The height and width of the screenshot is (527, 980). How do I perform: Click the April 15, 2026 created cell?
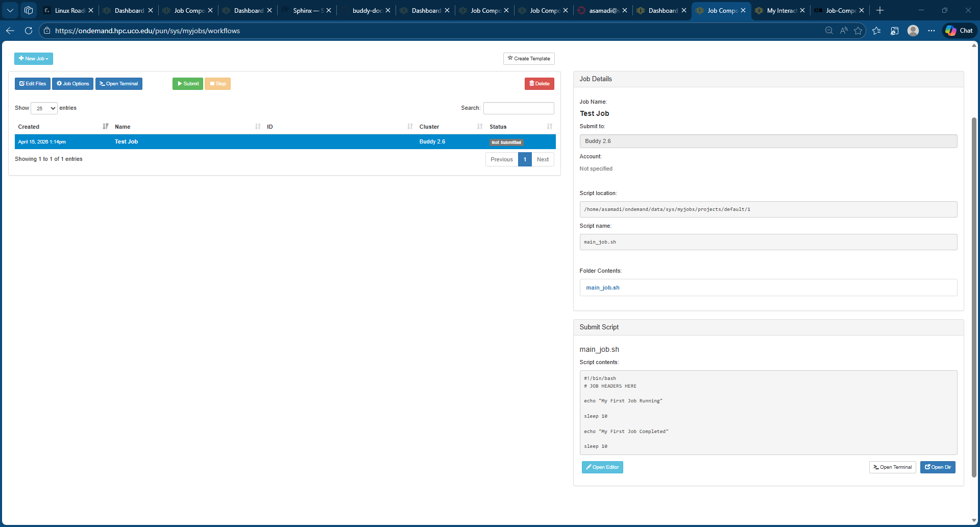(x=42, y=142)
